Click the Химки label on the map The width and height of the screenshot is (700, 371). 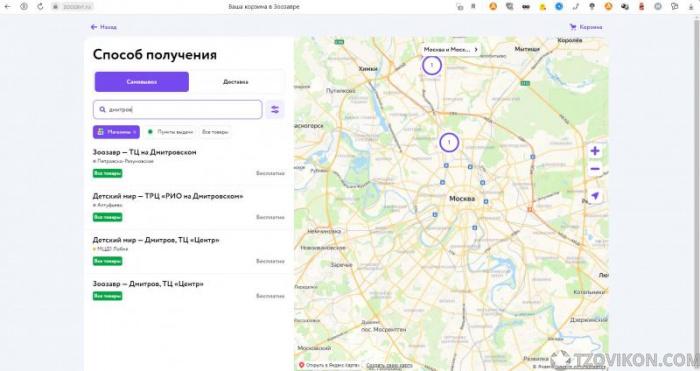click(368, 69)
